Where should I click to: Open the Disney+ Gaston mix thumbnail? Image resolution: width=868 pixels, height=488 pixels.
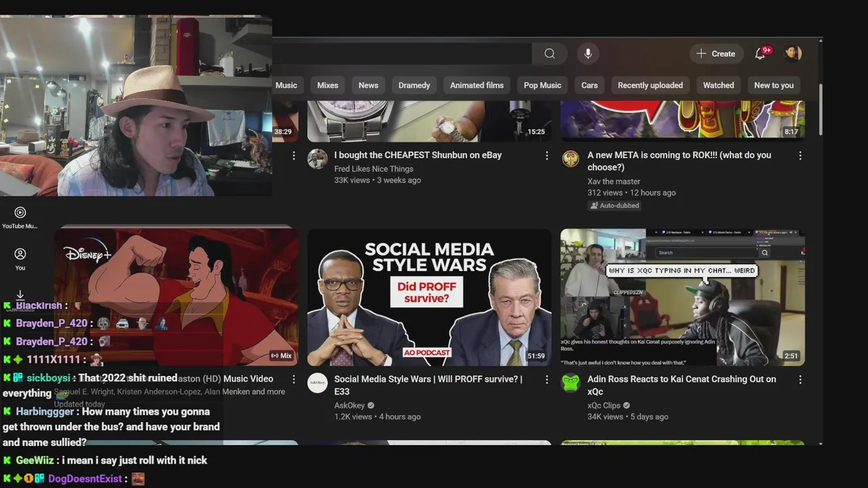[x=176, y=297]
